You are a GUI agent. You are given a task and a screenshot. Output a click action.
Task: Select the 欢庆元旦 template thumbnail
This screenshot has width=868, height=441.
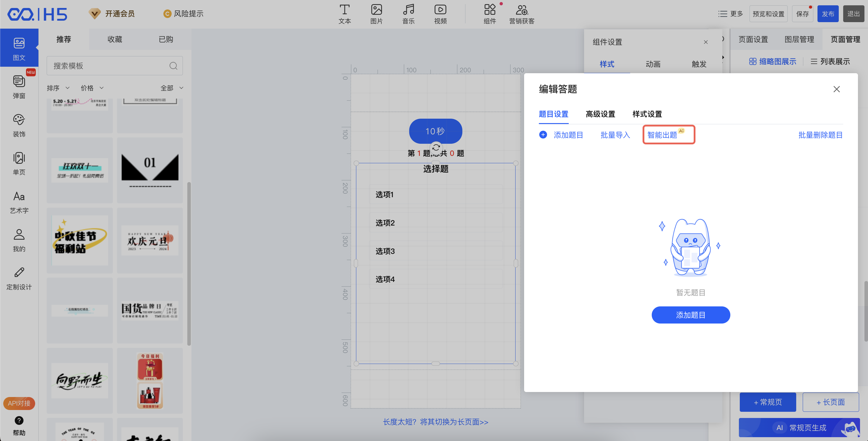point(149,240)
